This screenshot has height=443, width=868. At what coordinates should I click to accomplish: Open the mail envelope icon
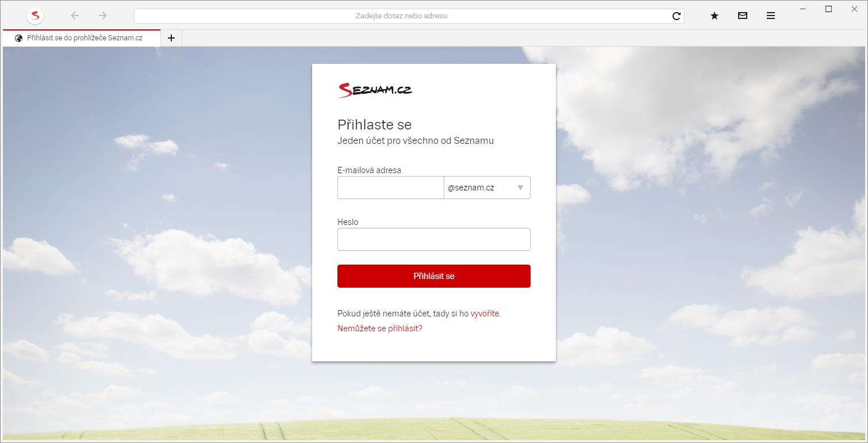(743, 16)
